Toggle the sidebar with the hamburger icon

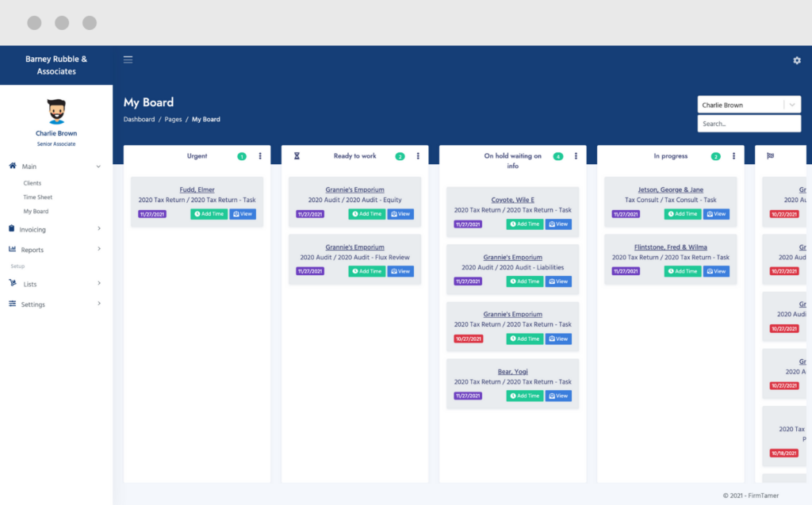128,59
